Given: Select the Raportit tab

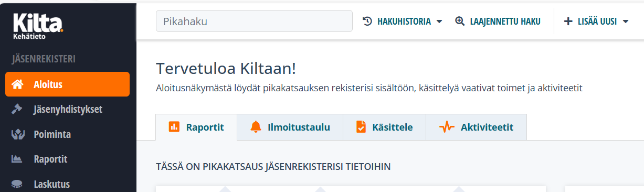Looking at the screenshot, I should (x=196, y=127).
